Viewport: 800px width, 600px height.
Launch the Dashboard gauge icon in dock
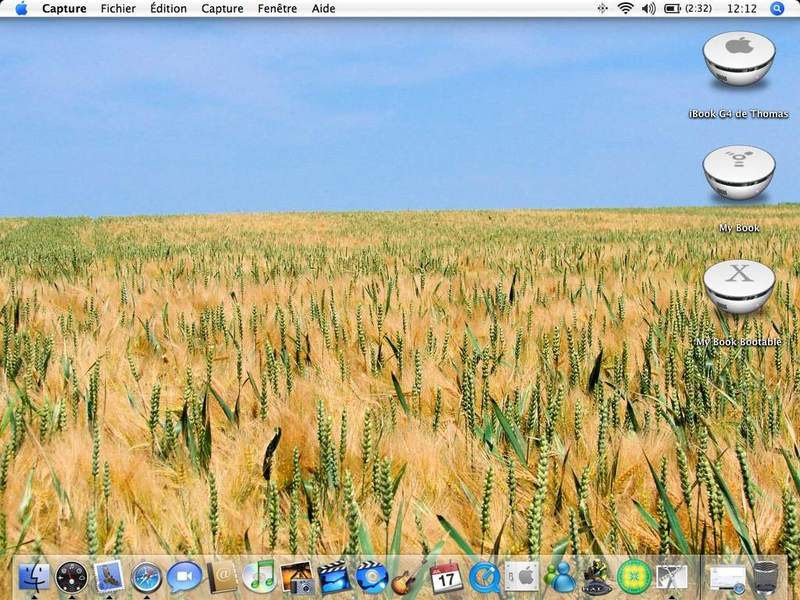pyautogui.click(x=71, y=577)
